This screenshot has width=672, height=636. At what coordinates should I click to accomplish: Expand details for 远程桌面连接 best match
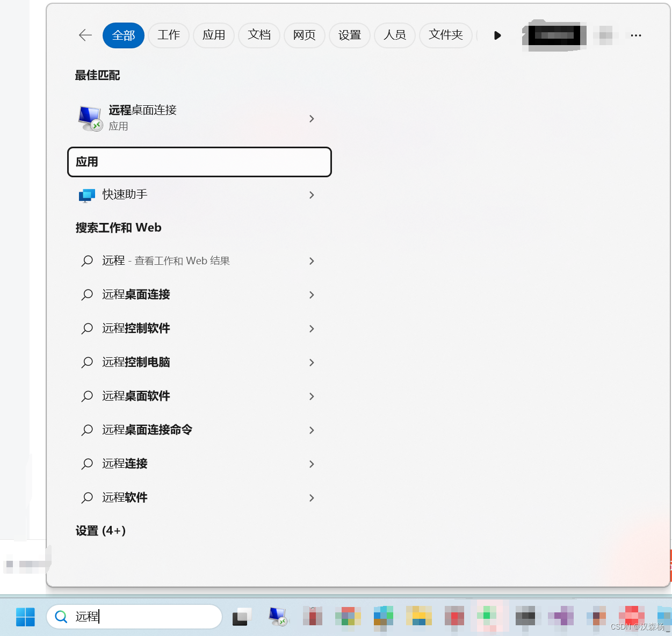[312, 119]
